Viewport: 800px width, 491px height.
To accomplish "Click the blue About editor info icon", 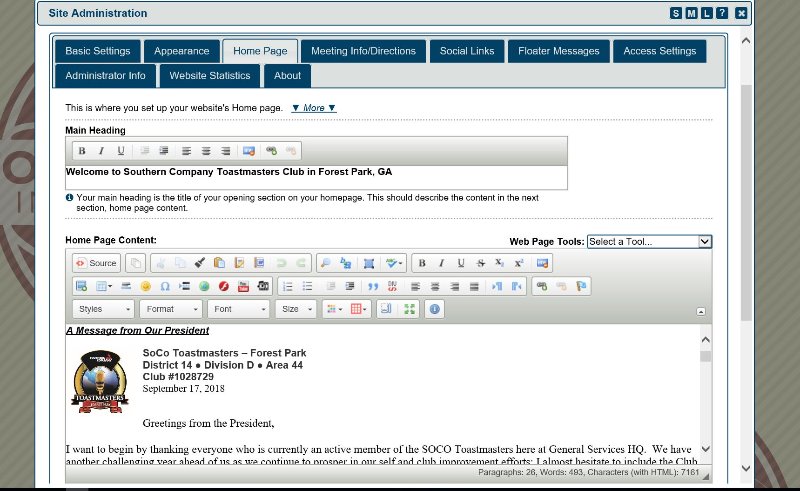I will coord(434,309).
